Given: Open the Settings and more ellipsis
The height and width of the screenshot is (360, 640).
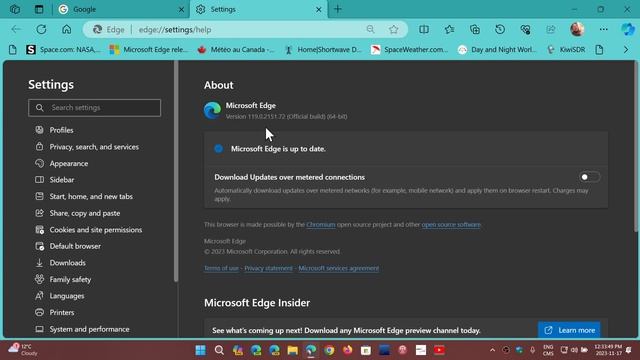Looking at the screenshot, I should click(604, 29).
